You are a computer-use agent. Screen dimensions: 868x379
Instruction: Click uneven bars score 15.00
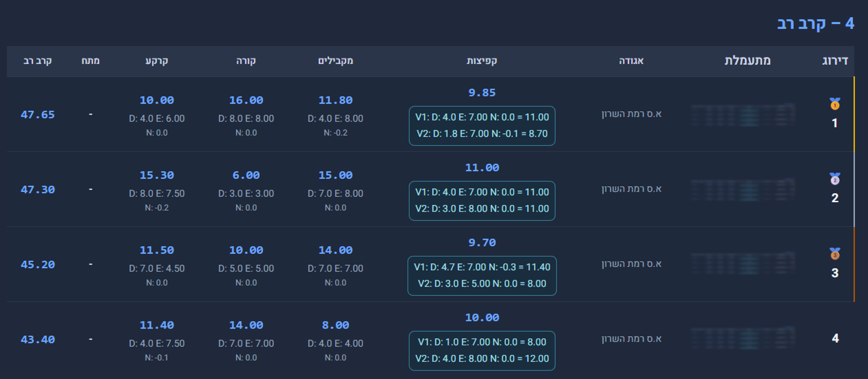(336, 175)
